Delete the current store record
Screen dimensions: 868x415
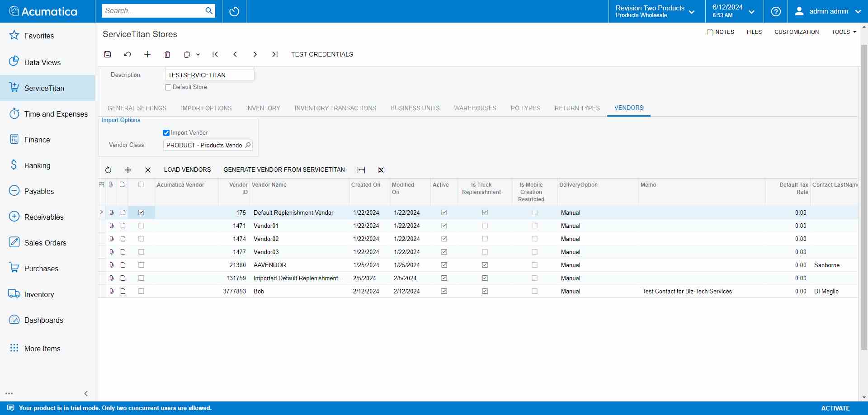coord(167,54)
